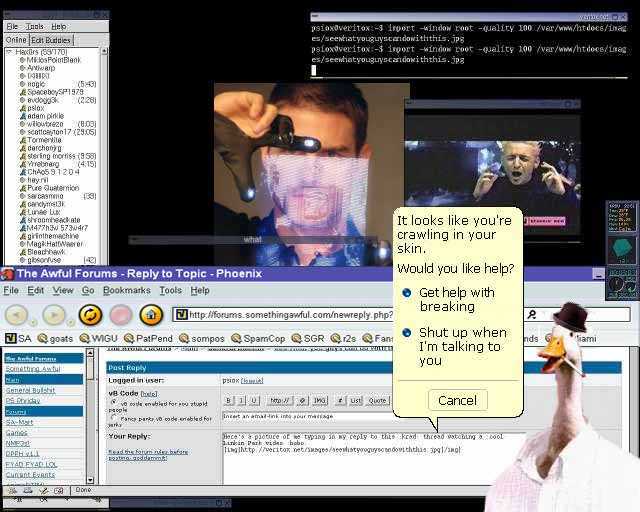Click the Quote vB code button
Image resolution: width=640 pixels, height=512 pixels.
tap(378, 401)
